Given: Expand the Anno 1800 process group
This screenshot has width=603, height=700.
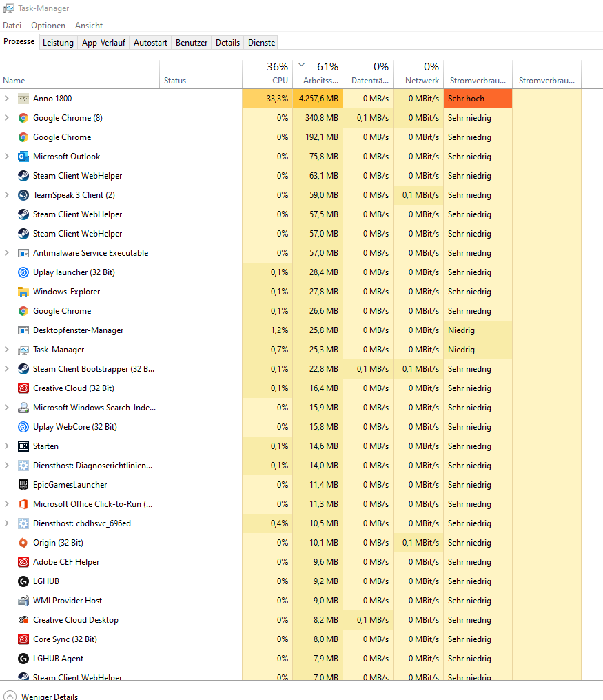Looking at the screenshot, I should [6, 98].
